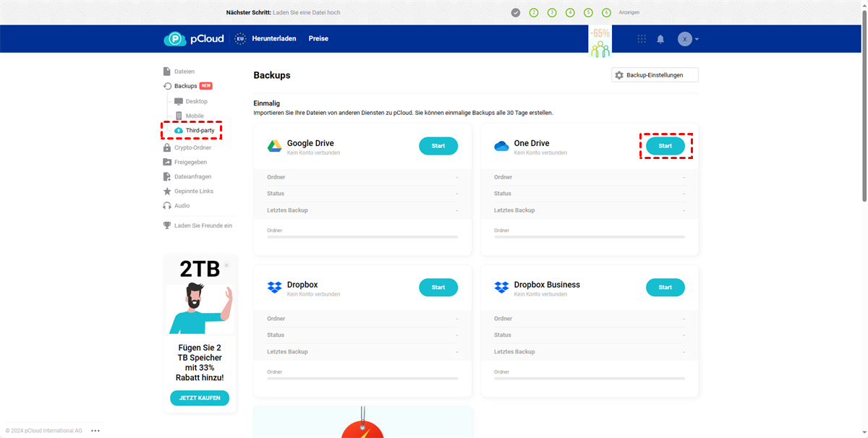Click the Dropbox logo icon

click(x=275, y=288)
